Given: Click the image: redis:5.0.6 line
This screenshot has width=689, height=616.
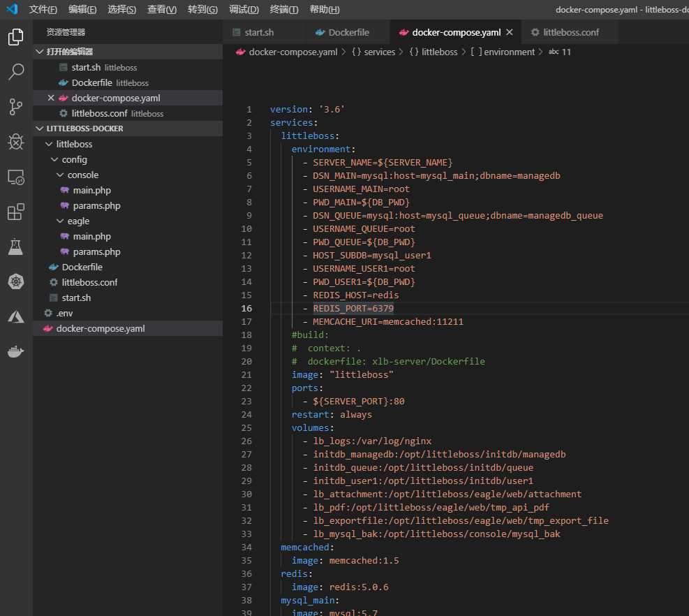Looking at the screenshot, I should 340,587.
